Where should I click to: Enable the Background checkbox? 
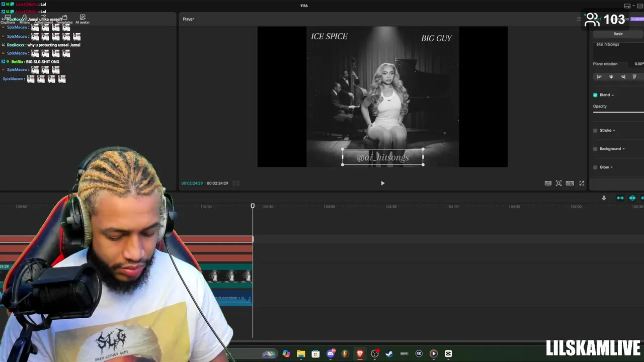595,149
